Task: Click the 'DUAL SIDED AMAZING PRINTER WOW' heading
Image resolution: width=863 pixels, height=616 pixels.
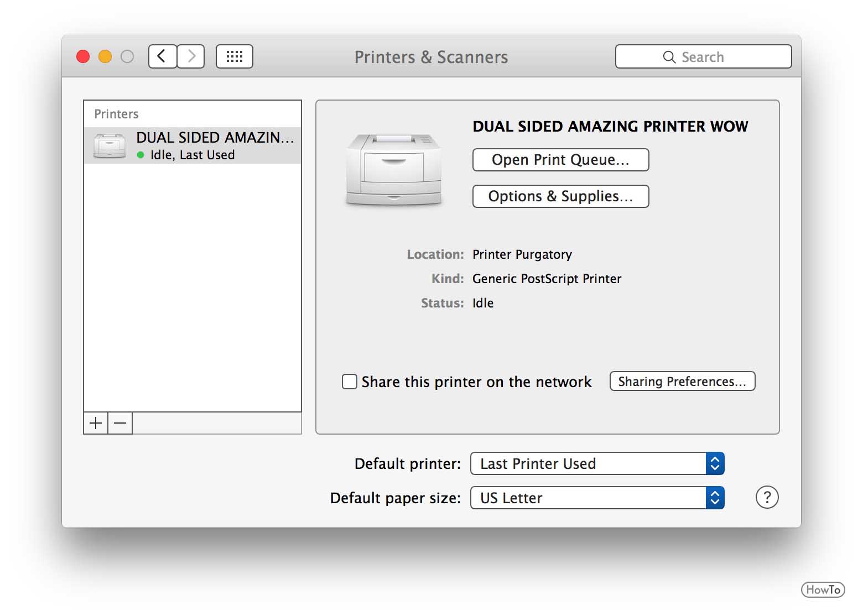Action: (x=610, y=126)
